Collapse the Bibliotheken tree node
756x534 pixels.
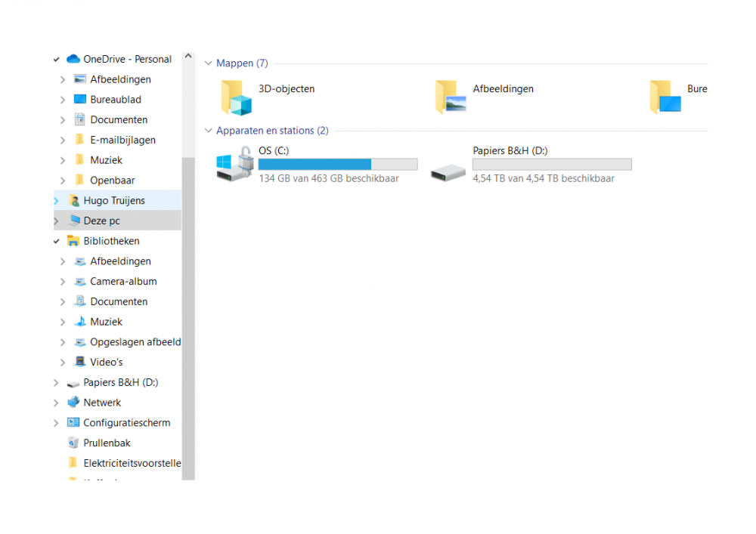pos(55,240)
